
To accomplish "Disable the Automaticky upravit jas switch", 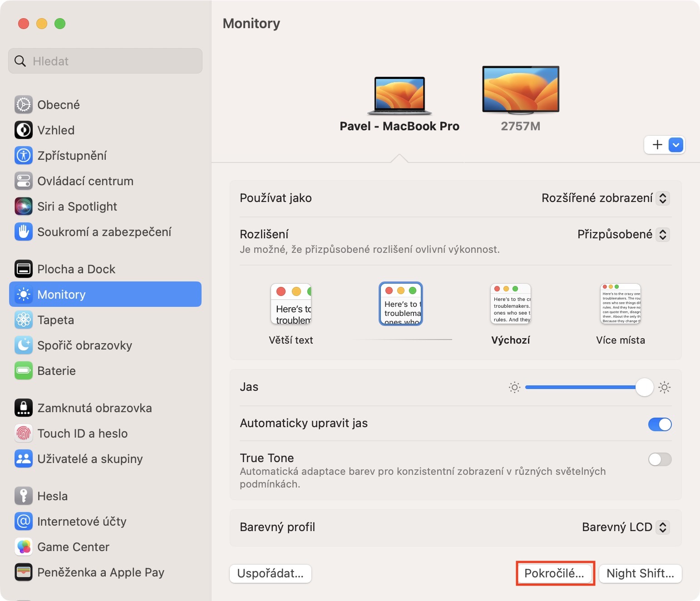I will click(660, 424).
